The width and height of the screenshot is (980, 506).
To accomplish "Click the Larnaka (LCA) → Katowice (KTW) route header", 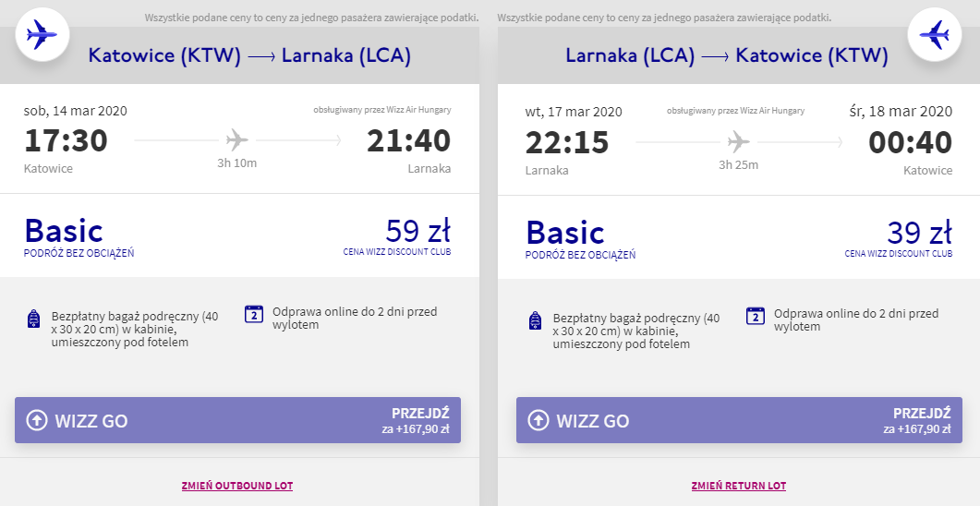I will point(726,55).
